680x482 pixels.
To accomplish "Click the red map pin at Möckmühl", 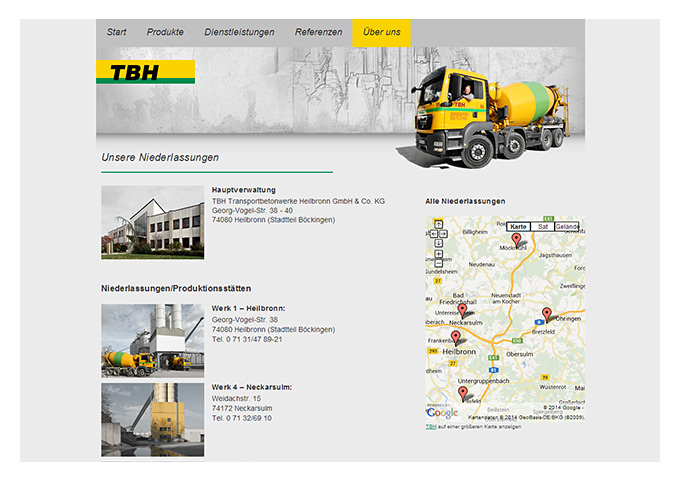I will [516, 240].
